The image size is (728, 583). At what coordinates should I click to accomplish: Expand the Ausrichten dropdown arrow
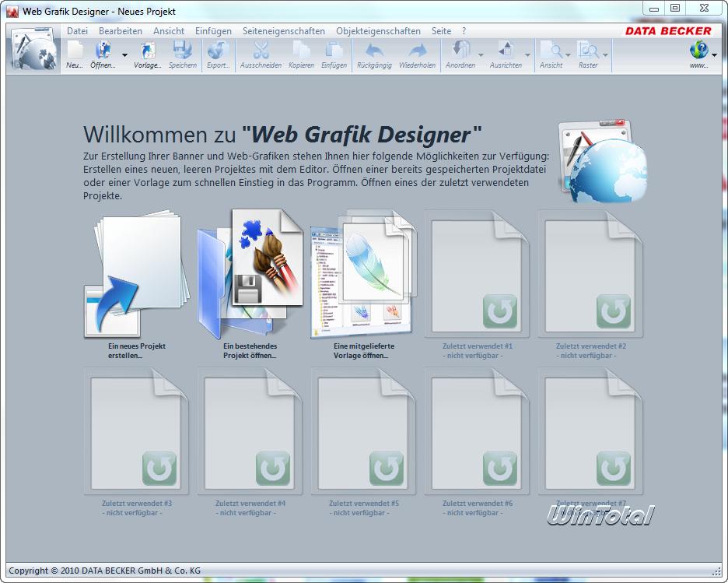tap(527, 54)
